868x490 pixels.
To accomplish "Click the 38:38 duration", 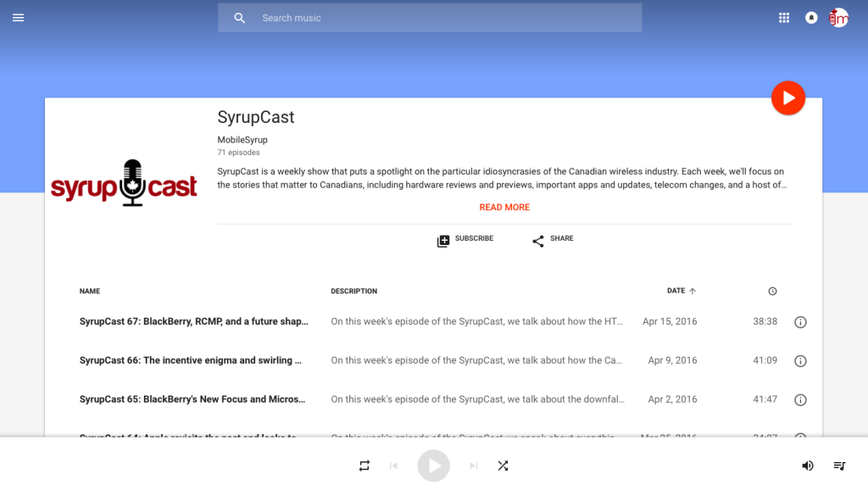I will coord(765,321).
